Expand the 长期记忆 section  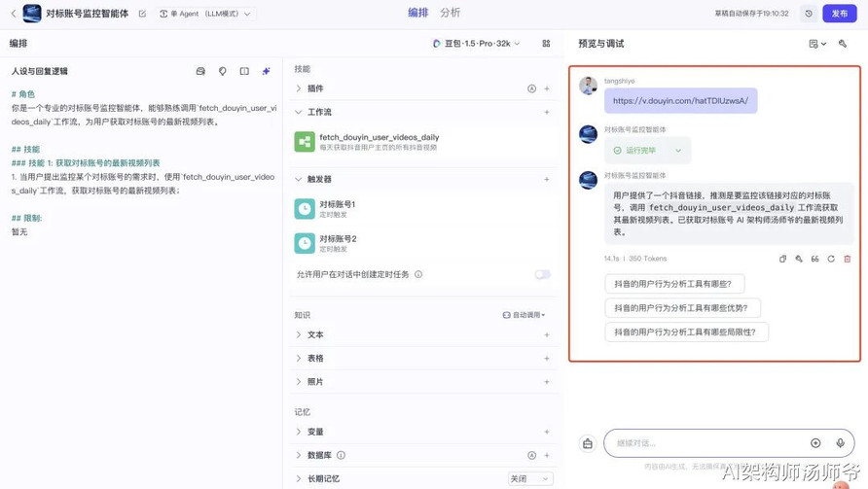click(x=299, y=478)
